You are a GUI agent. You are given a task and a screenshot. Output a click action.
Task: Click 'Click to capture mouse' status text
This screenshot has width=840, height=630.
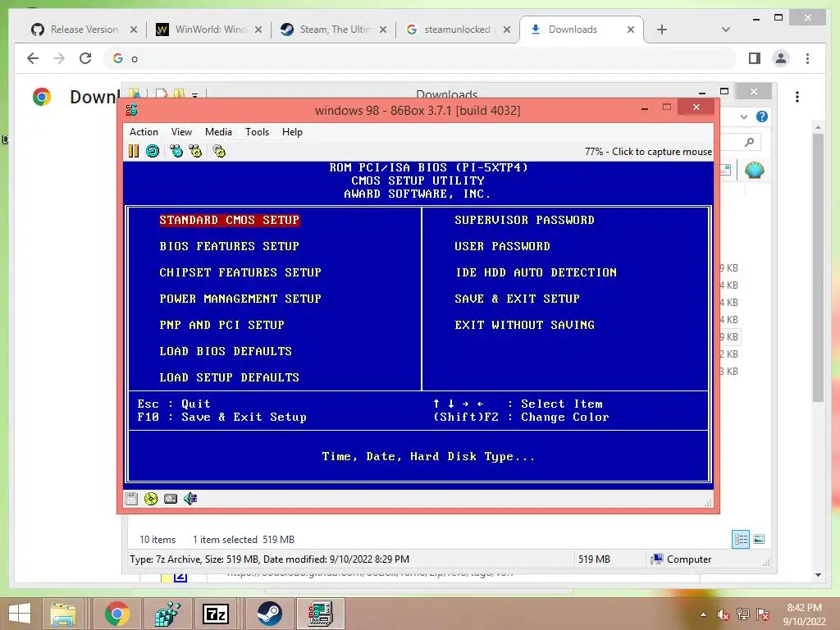tap(662, 152)
